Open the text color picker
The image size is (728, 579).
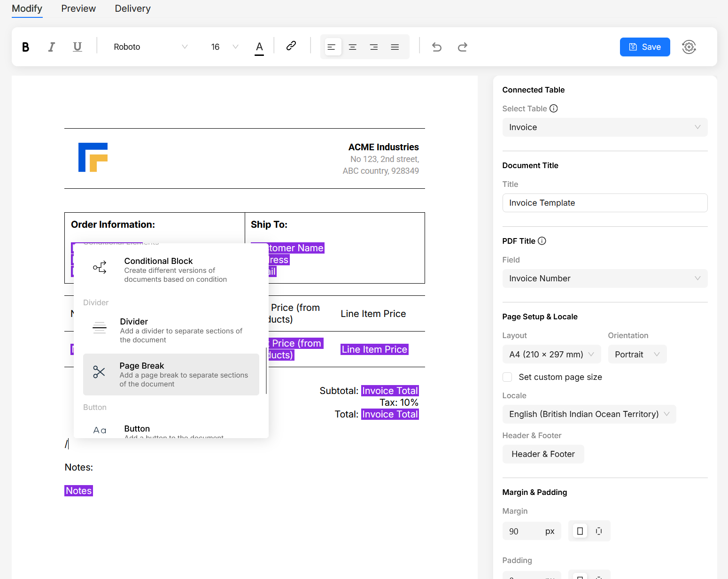pos(259,47)
